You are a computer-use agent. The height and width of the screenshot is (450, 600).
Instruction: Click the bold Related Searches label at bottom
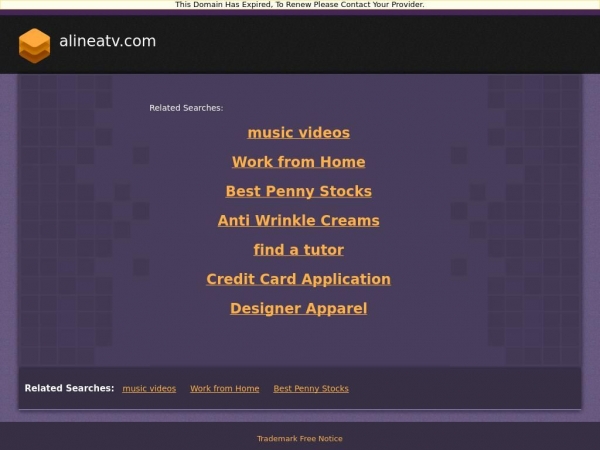[x=69, y=388]
